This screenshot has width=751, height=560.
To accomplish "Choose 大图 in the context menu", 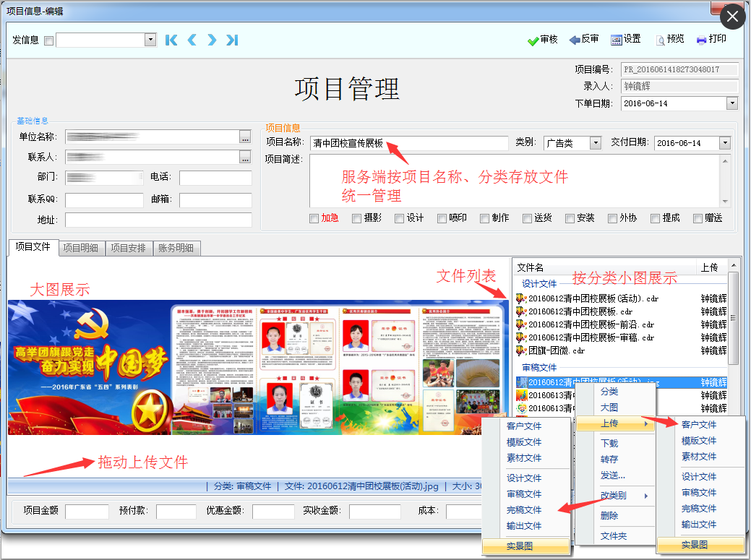I will [x=615, y=408].
